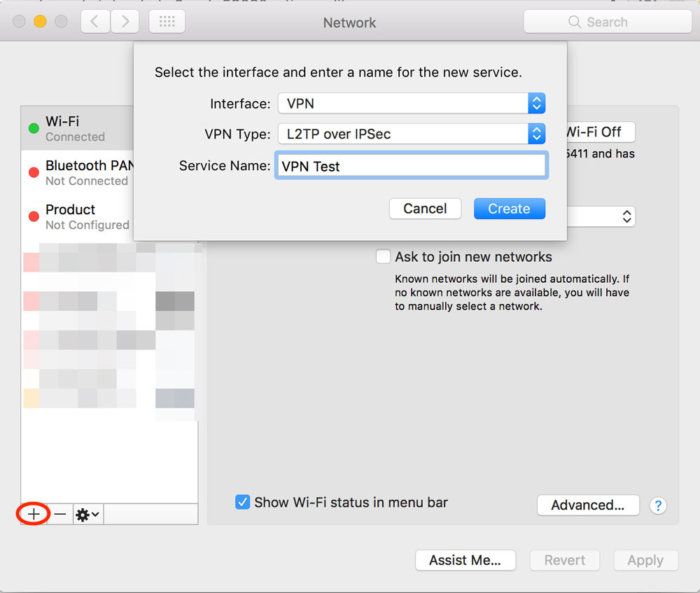Image resolution: width=700 pixels, height=593 pixels.
Task: Select the Product service entry
Action: pos(77,216)
